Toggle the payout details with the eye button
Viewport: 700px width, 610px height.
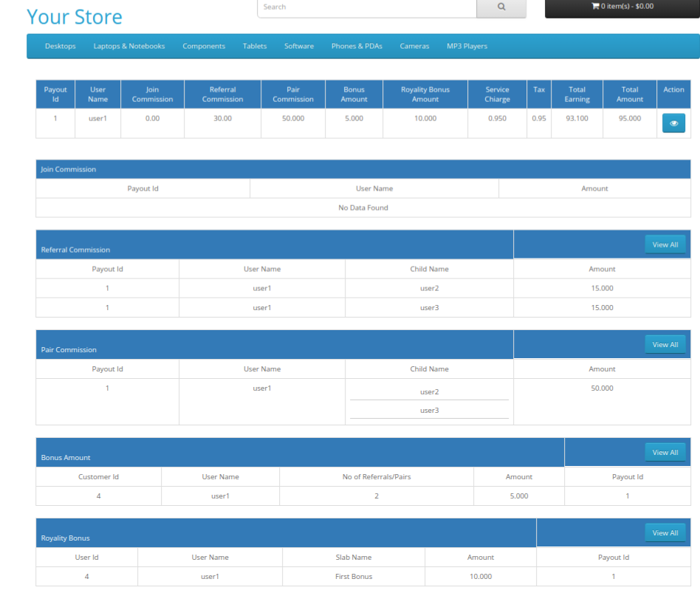673,123
